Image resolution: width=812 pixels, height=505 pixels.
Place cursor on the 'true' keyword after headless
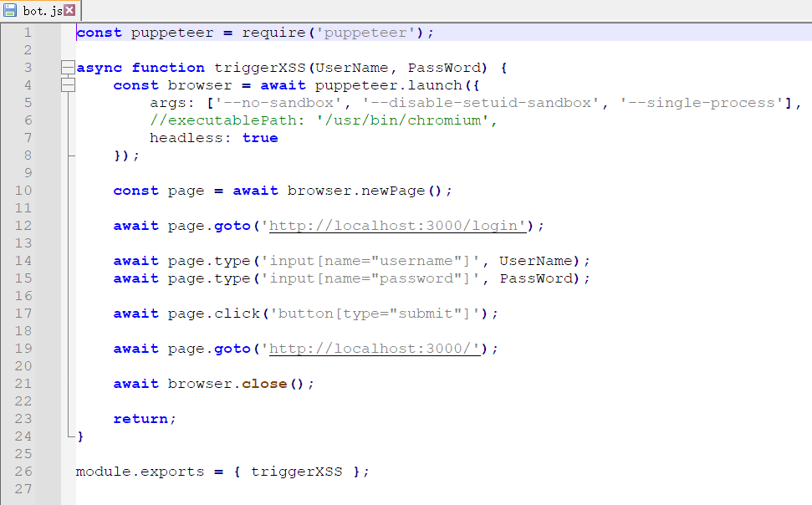coord(259,138)
